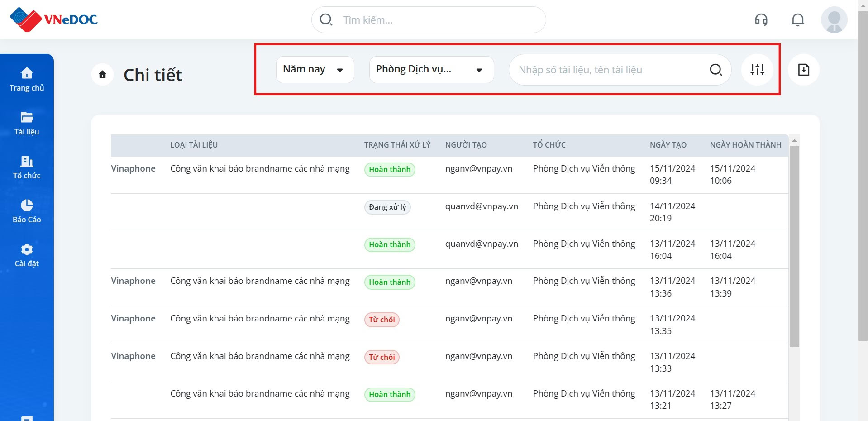Click Hoàn thành badge in 13/11/2024 13:36 row
Image resolution: width=868 pixels, height=421 pixels.
390,282
